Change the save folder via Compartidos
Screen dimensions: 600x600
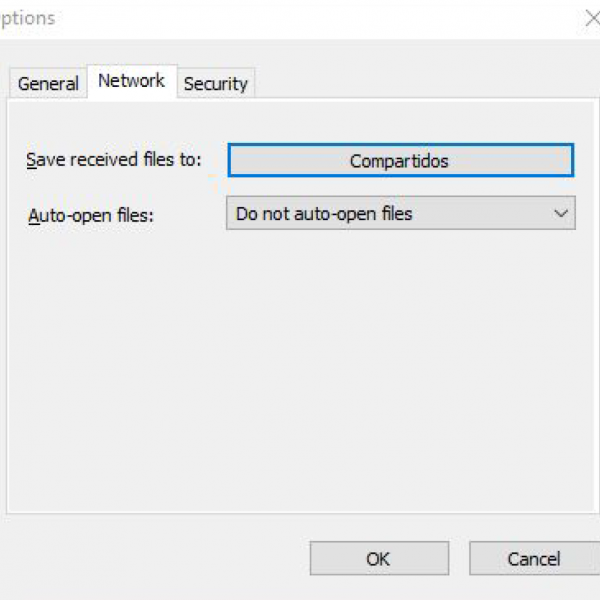tap(400, 161)
